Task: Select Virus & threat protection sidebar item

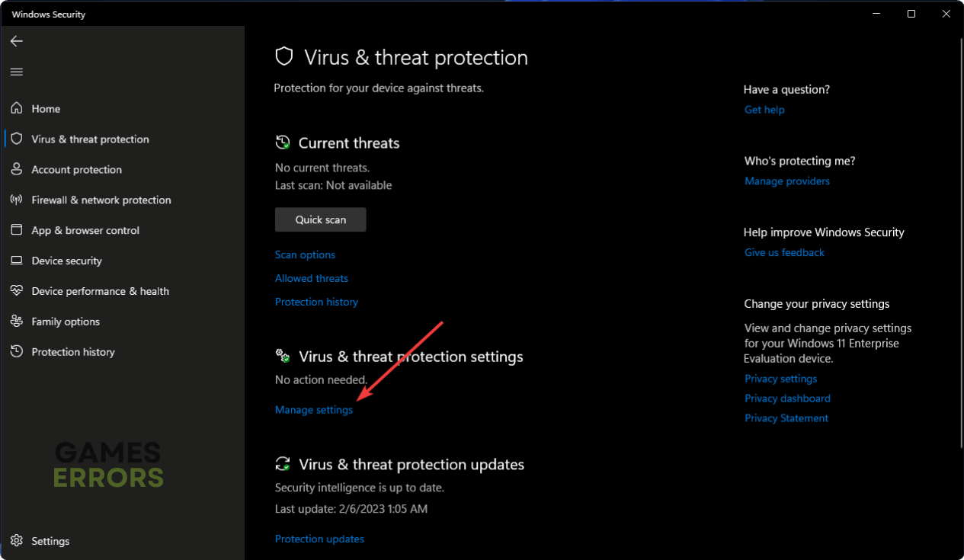Action: 90,139
